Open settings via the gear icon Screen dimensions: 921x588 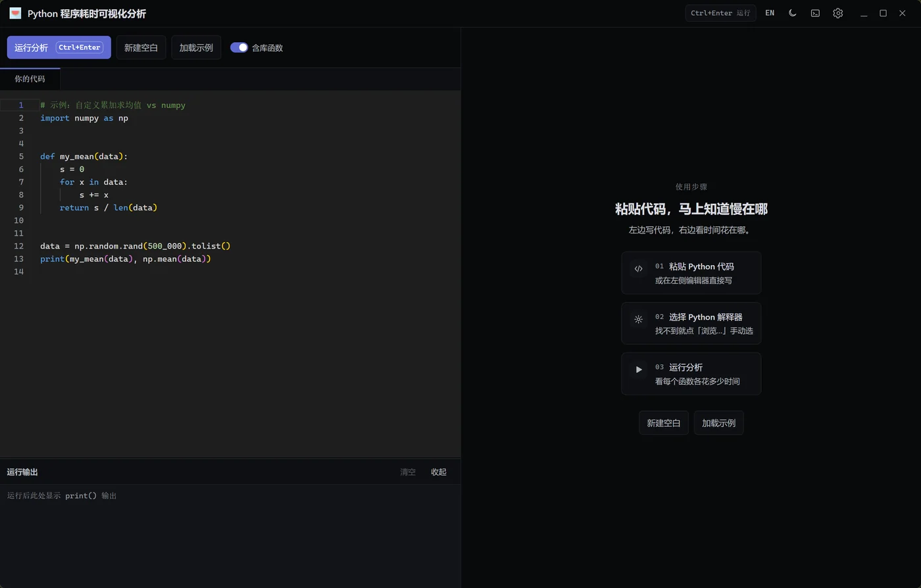[x=837, y=13]
